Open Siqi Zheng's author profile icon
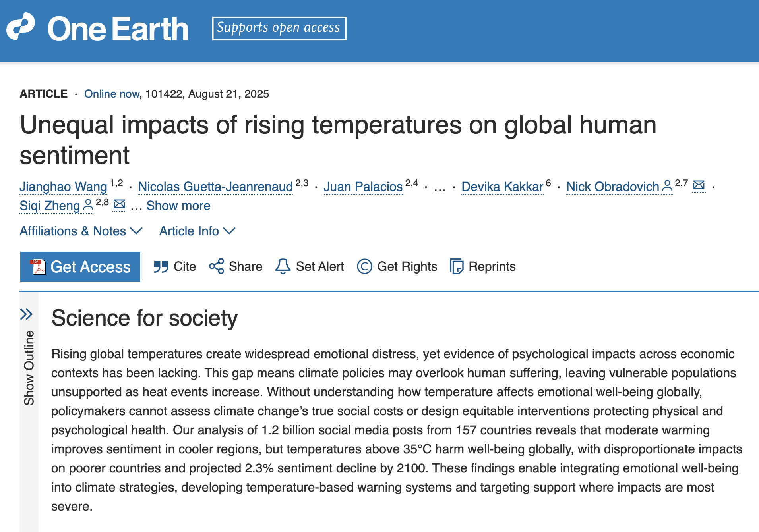The image size is (759, 532). point(88,206)
